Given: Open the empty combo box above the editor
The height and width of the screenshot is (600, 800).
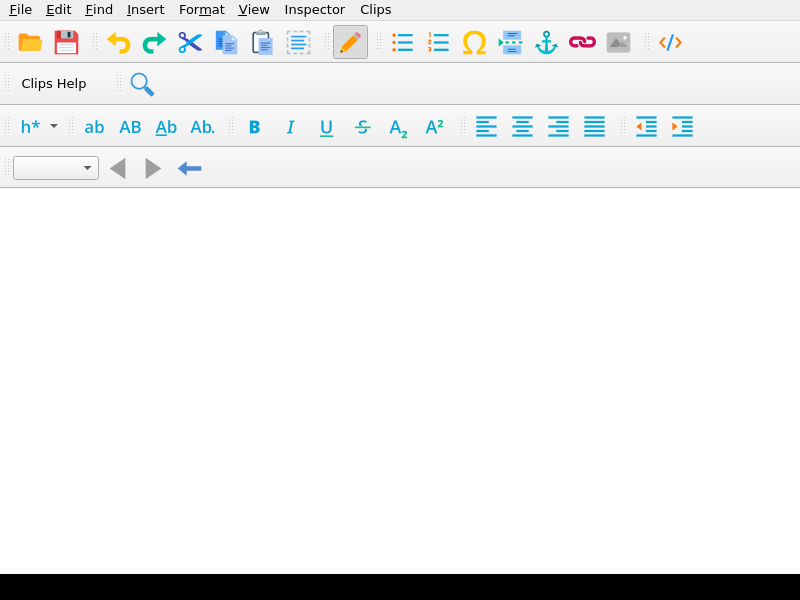Looking at the screenshot, I should [55, 167].
